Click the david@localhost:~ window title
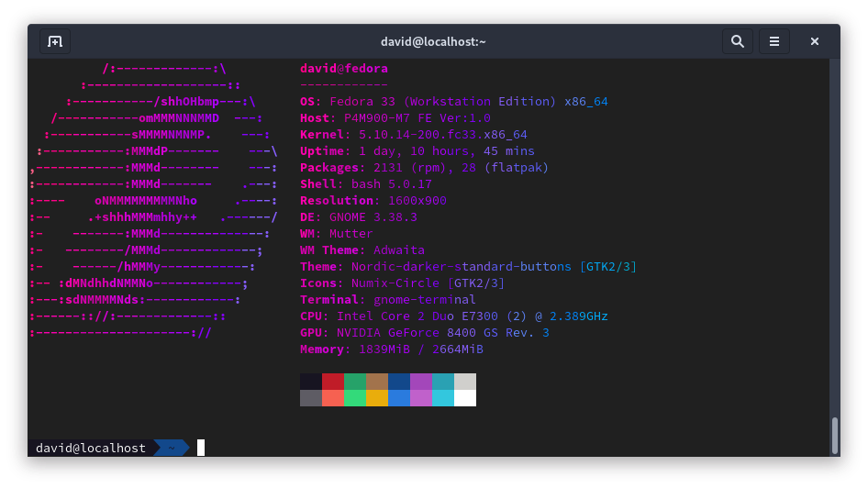The width and height of the screenshot is (868, 488). [433, 42]
